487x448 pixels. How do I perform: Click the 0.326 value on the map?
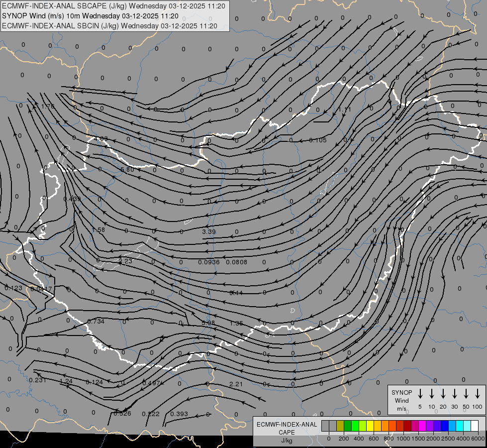pyautogui.click(x=122, y=414)
